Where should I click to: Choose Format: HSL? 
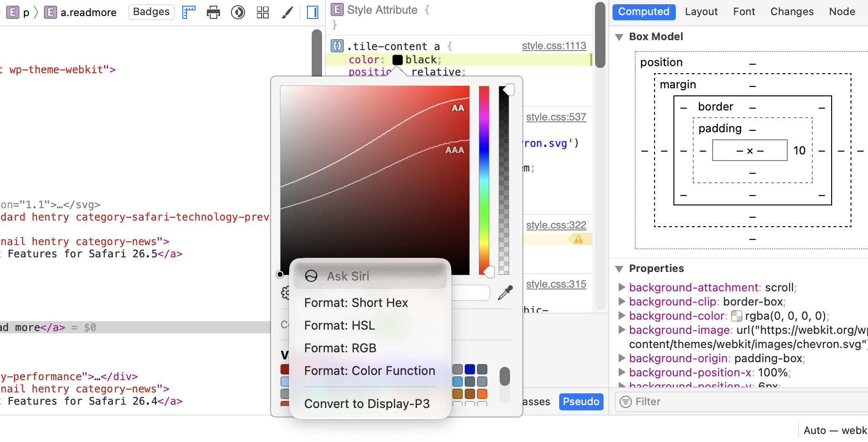point(370,325)
